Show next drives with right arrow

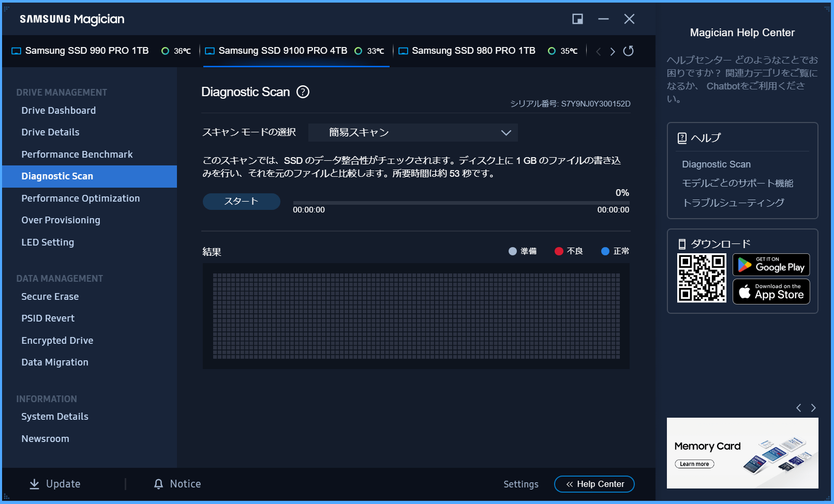613,51
